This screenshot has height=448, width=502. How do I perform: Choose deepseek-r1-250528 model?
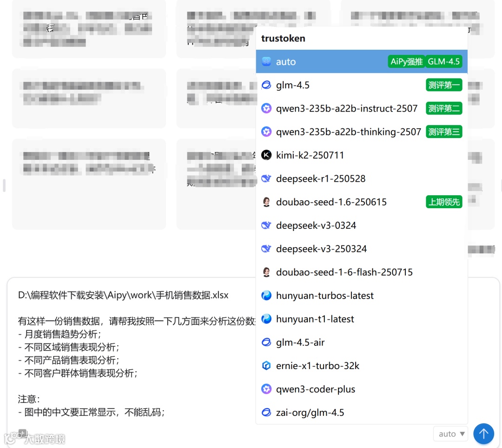362,178
